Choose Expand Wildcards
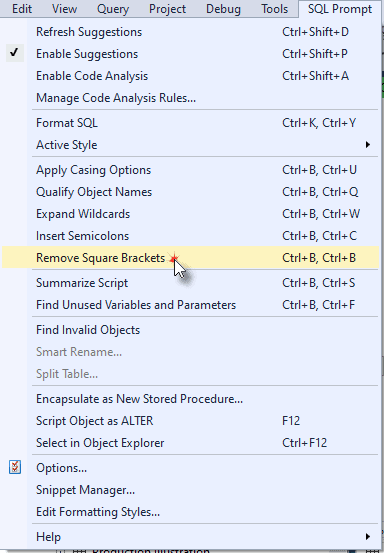Screen dimensions: 384x553 [x=190, y=214]
